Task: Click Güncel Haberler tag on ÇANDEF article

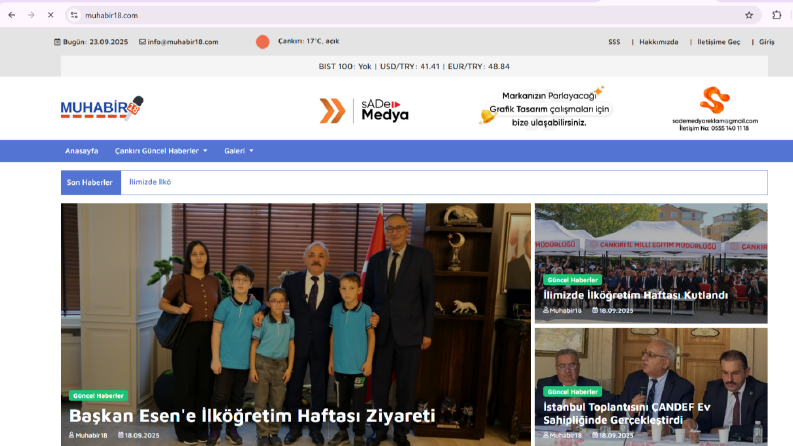Action: click(572, 392)
